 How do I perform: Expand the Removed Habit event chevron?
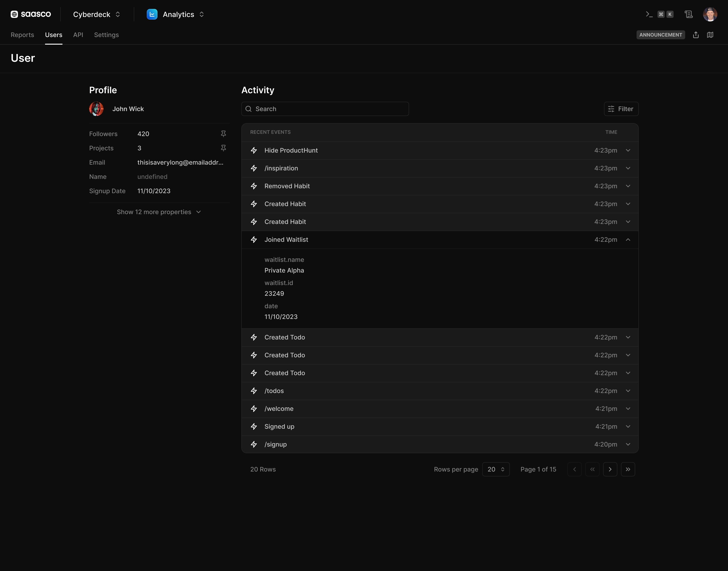coord(628,186)
